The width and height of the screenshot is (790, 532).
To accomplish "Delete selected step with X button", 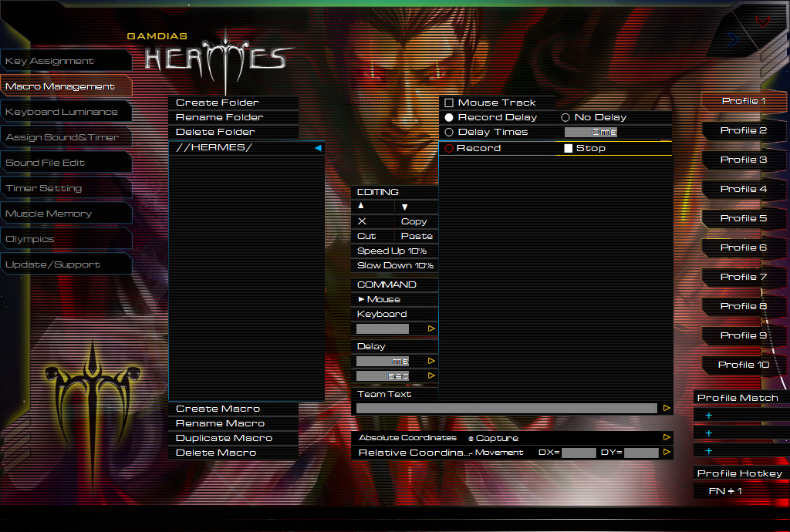I will pos(362,221).
